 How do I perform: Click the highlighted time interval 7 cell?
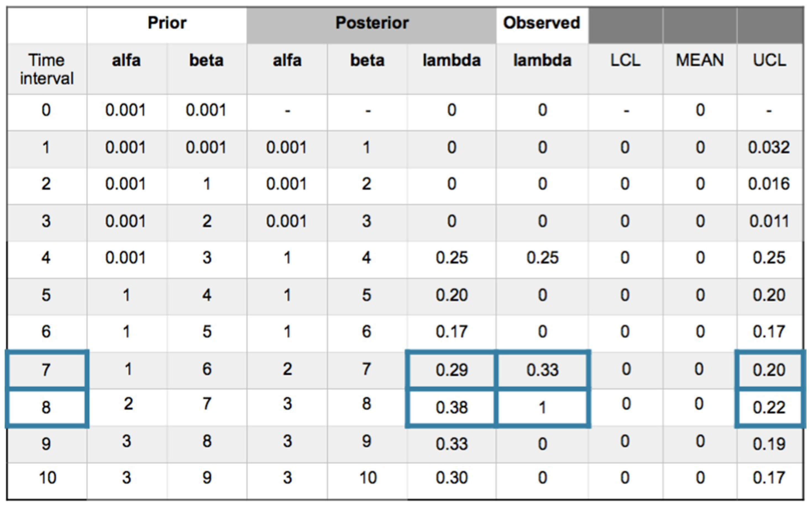pos(46,370)
